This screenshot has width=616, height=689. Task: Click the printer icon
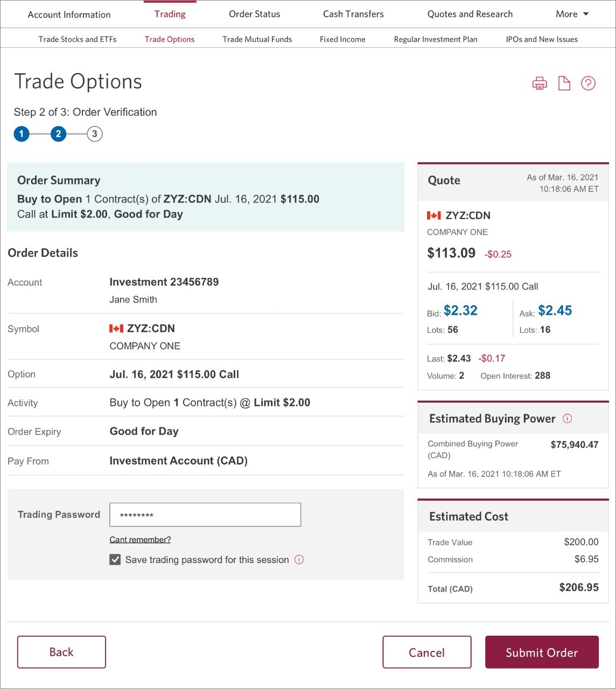(540, 83)
